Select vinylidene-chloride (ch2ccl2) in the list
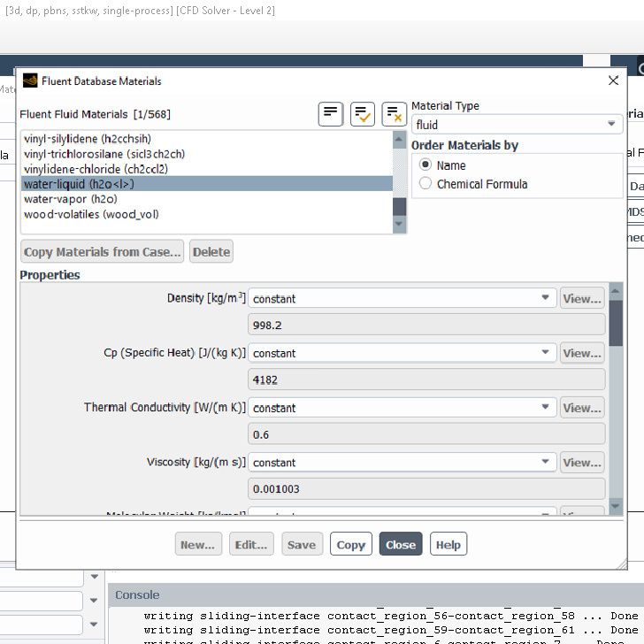 (x=207, y=169)
